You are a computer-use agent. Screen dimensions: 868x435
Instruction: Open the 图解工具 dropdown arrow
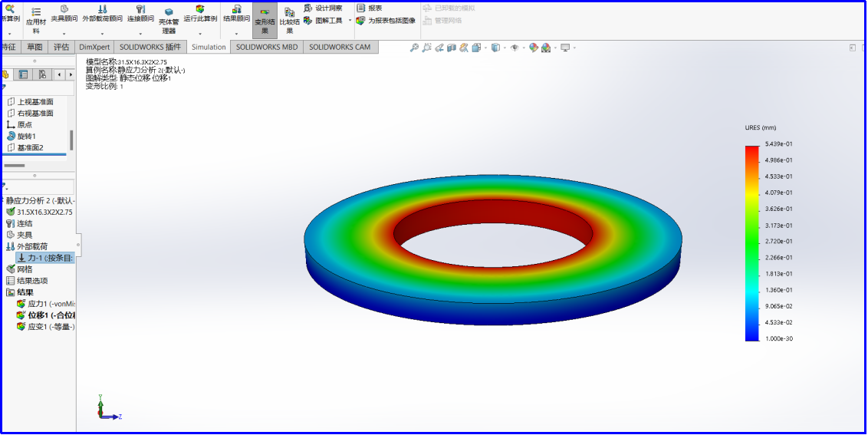click(x=350, y=21)
